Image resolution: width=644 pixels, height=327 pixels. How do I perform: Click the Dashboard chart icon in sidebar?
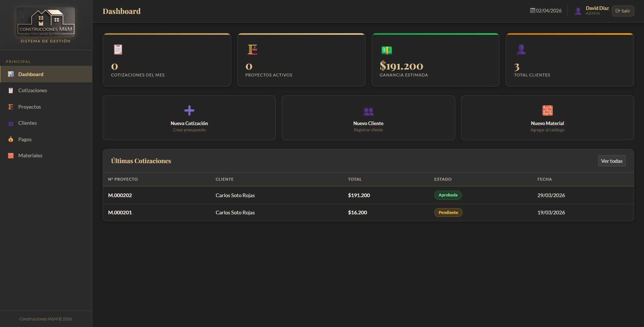pos(11,74)
